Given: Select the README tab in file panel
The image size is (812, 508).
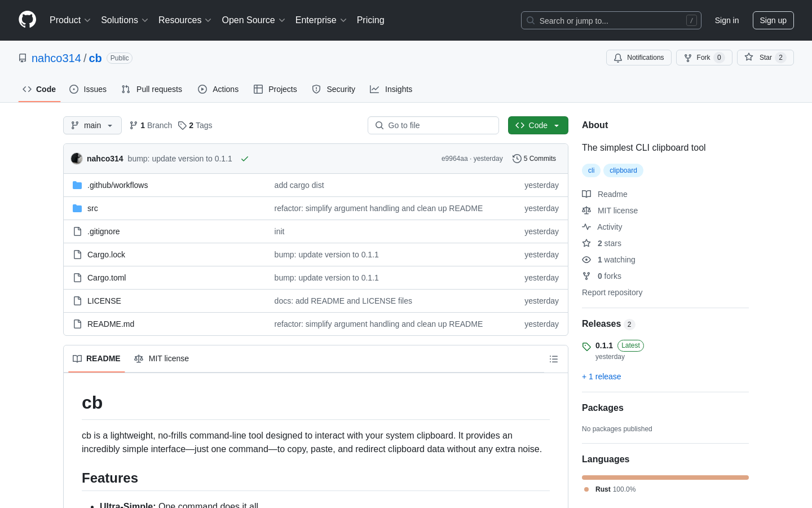Looking at the screenshot, I should click(96, 358).
